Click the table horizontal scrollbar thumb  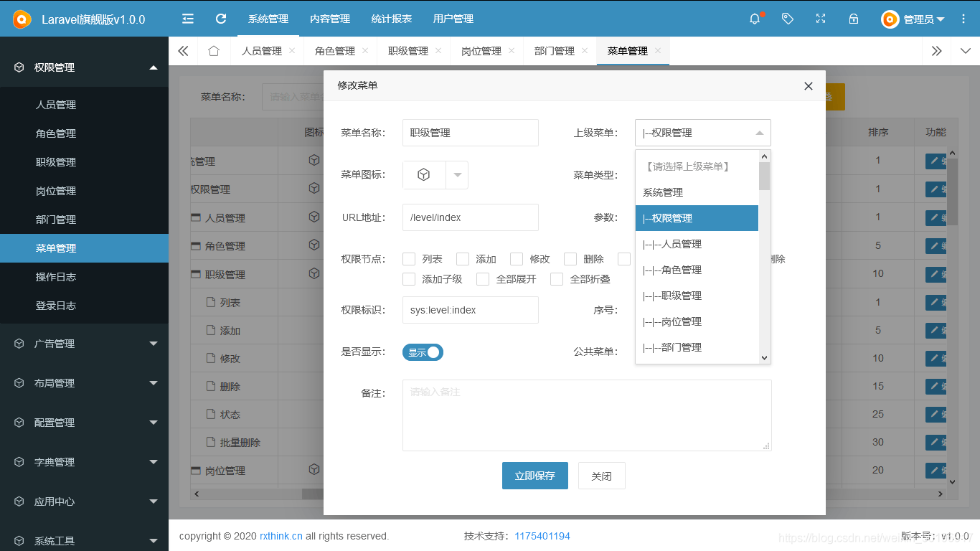tap(313, 494)
